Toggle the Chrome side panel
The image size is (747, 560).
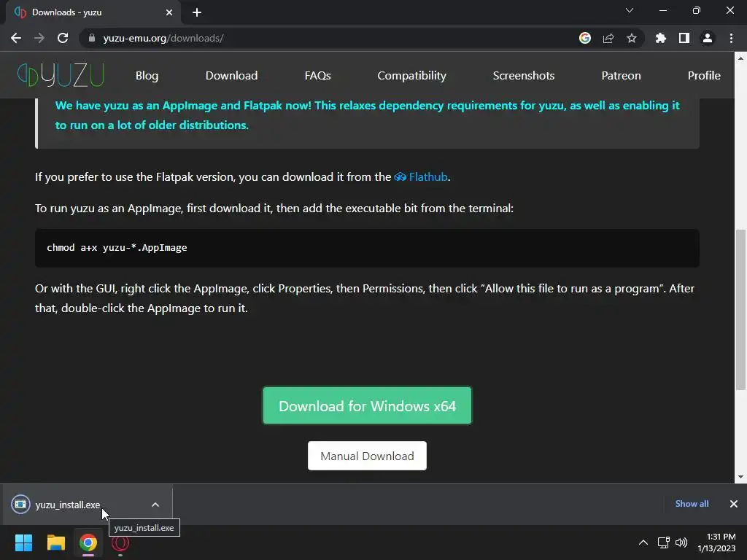(x=684, y=38)
